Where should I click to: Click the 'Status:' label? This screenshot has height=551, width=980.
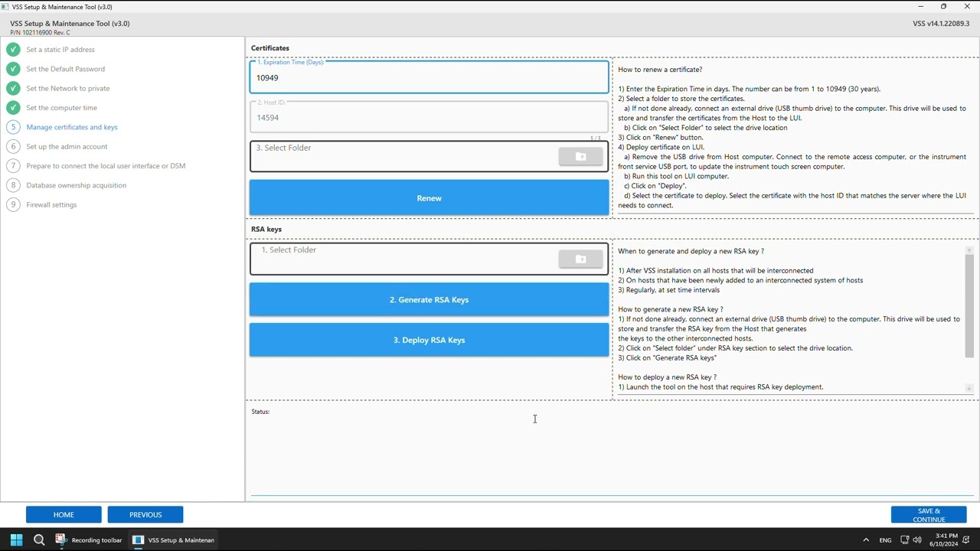260,412
